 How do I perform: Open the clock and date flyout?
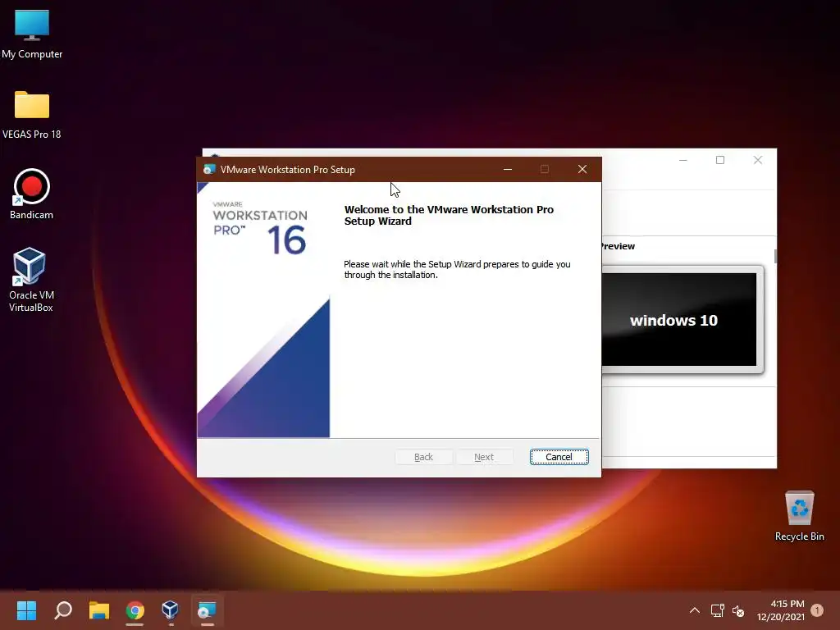780,610
